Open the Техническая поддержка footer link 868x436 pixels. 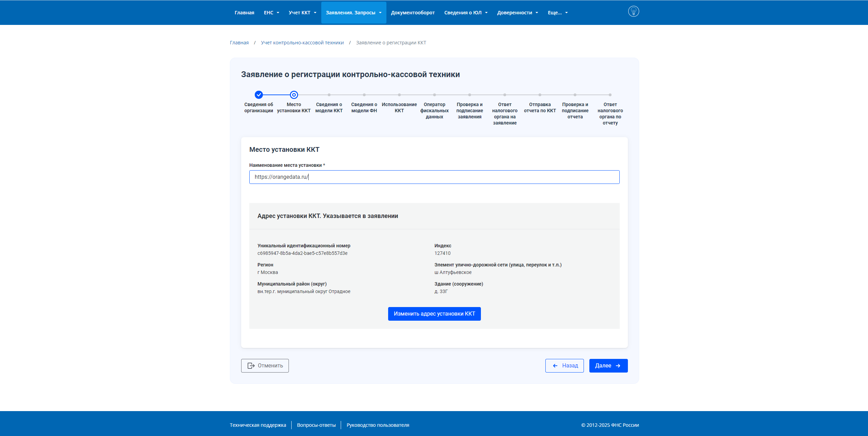(258, 425)
